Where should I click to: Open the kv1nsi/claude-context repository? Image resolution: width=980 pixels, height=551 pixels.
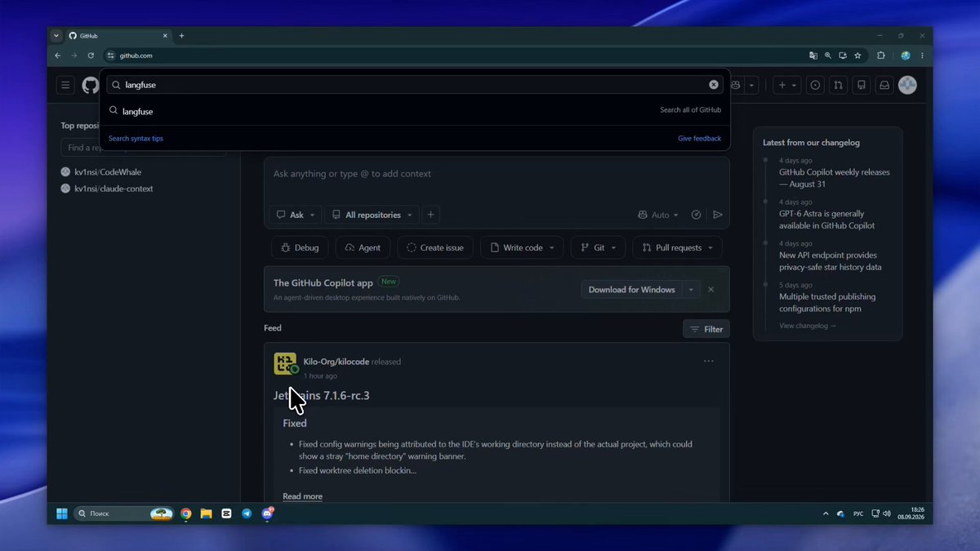tap(114, 189)
